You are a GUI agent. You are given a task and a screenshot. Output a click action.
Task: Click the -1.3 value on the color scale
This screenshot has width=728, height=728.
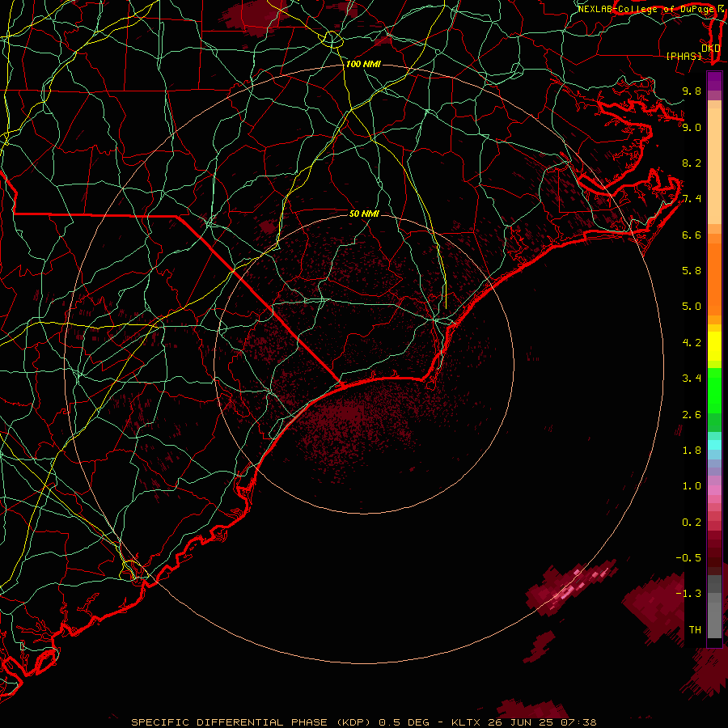(688, 594)
